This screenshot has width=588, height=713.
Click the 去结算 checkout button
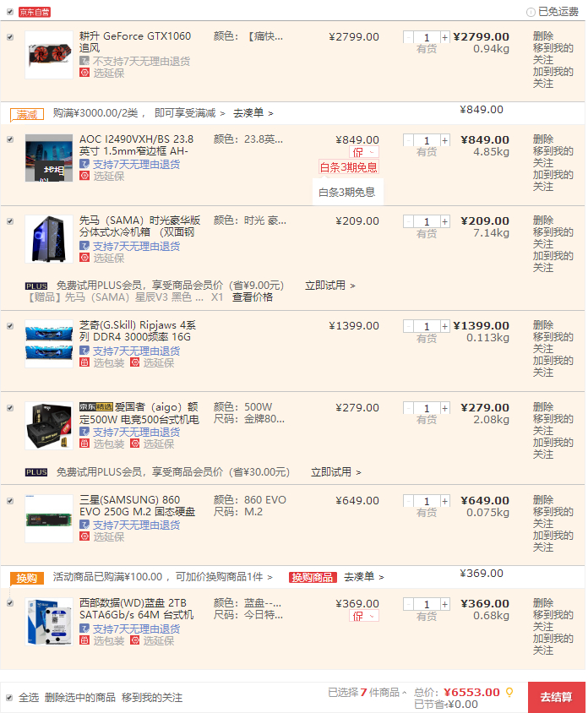click(x=556, y=697)
